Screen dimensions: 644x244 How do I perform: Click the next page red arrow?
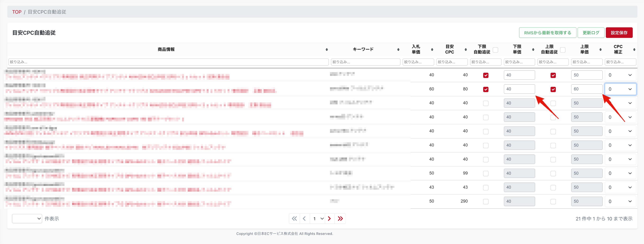[x=329, y=219]
